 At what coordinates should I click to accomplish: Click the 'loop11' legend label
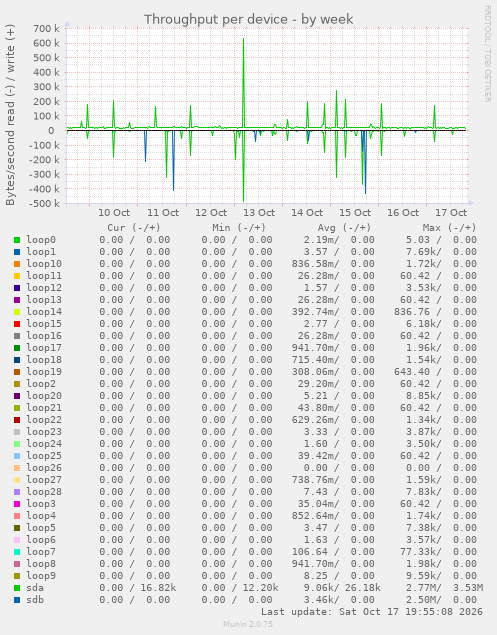[x=44, y=276]
